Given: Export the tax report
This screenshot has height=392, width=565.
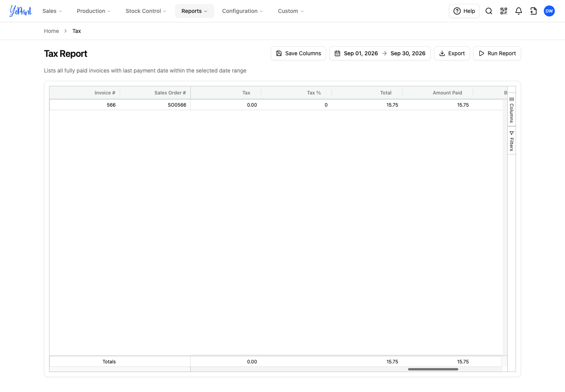Looking at the screenshot, I should tap(452, 53).
